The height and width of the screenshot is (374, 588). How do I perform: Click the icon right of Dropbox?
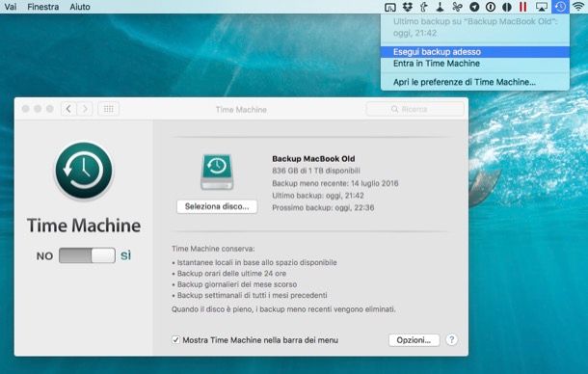pos(424,7)
